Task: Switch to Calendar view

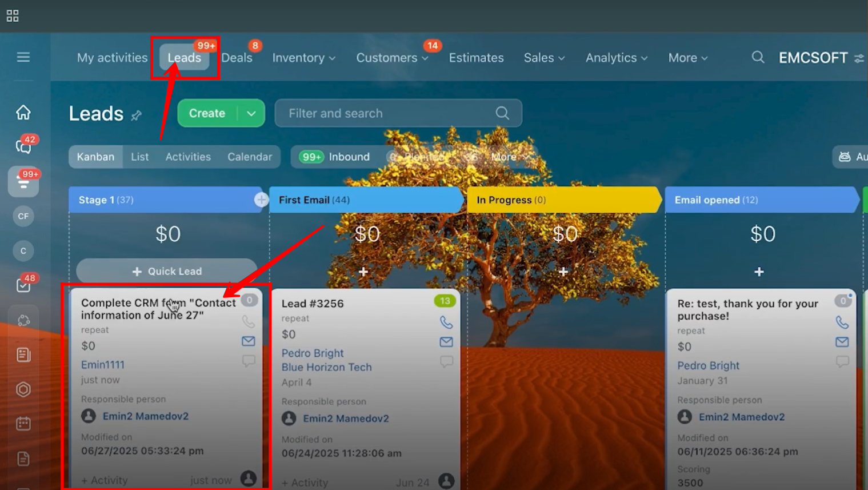Action: point(250,157)
